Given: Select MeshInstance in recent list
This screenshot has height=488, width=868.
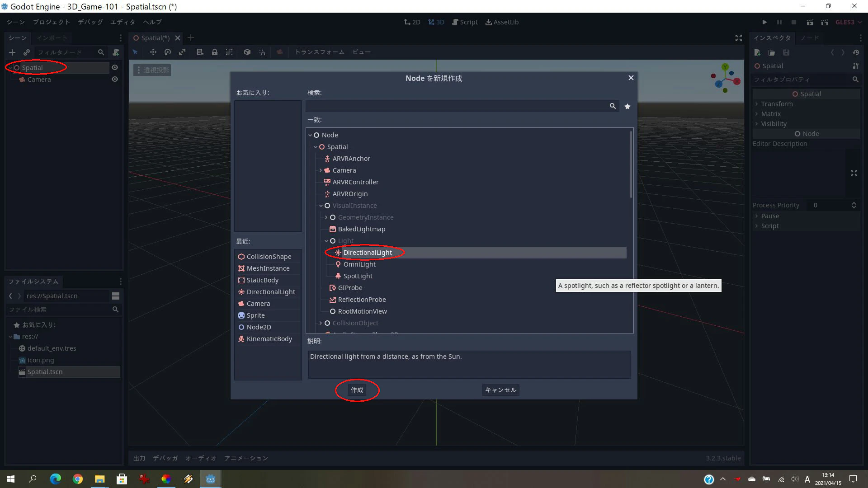Looking at the screenshot, I should pos(268,268).
